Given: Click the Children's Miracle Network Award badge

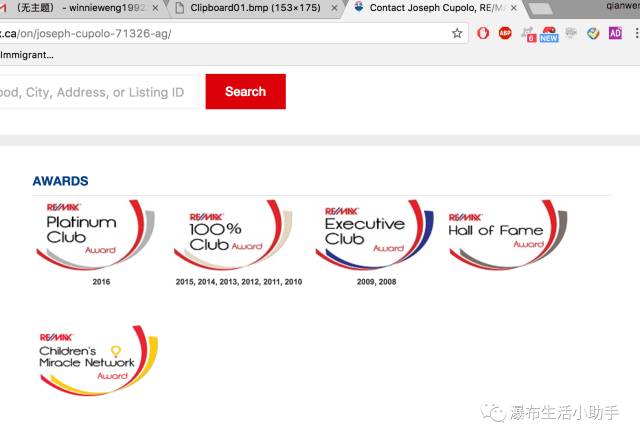Looking at the screenshot, I should pos(99,361).
